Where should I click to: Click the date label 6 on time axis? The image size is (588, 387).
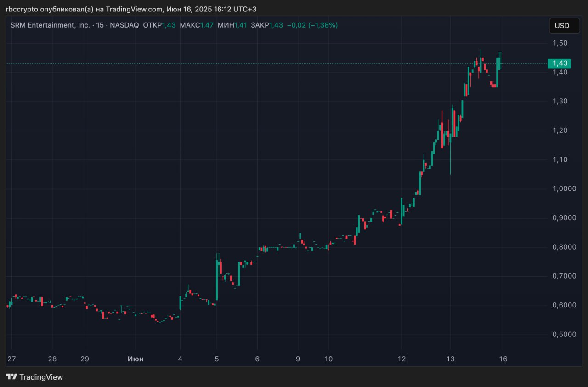pos(257,359)
